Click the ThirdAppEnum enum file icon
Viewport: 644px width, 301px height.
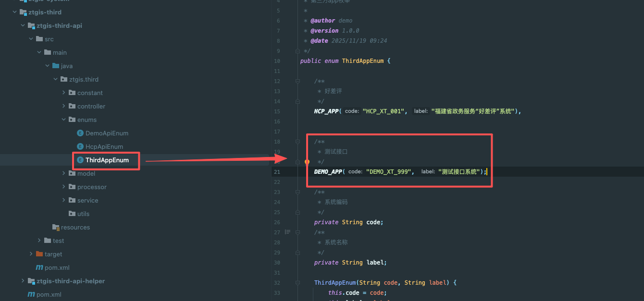coord(80,160)
